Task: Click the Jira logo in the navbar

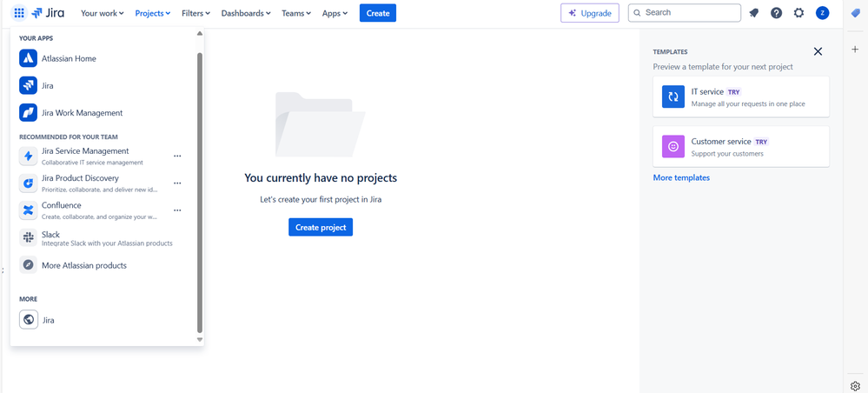Action: click(x=48, y=13)
